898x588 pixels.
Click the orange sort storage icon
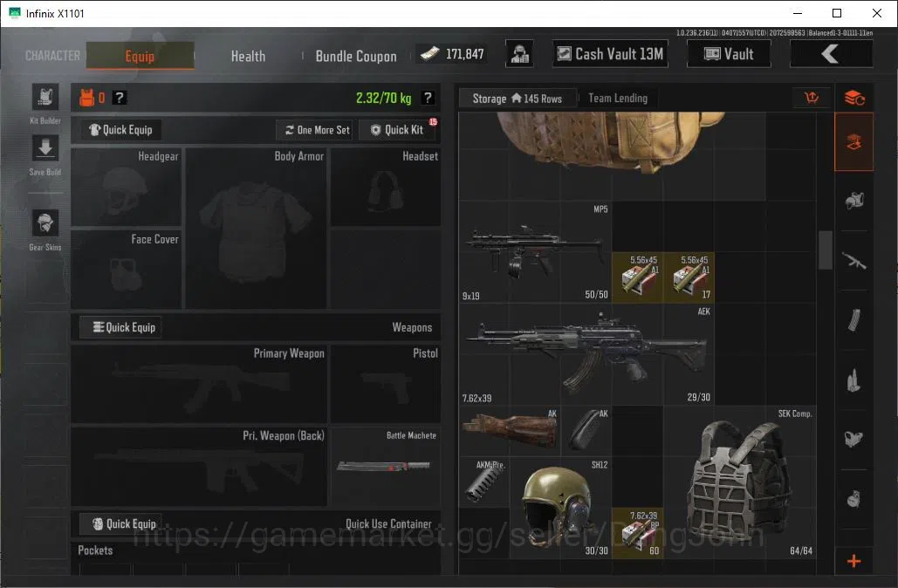pyautogui.click(x=812, y=98)
